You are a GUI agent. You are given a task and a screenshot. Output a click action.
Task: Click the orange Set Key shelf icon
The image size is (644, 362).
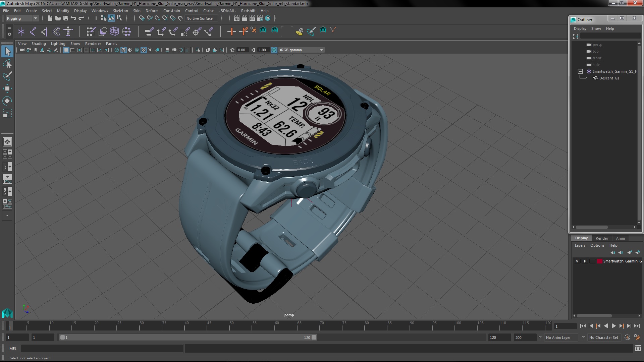(x=231, y=32)
